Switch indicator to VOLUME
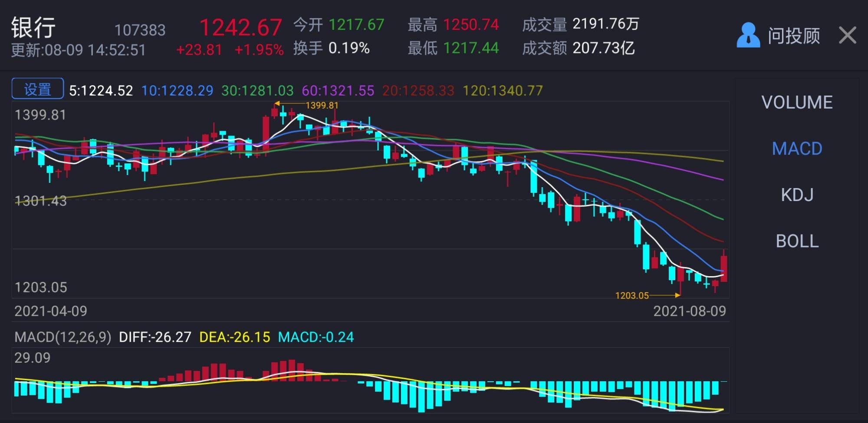The image size is (868, 423). tap(797, 102)
